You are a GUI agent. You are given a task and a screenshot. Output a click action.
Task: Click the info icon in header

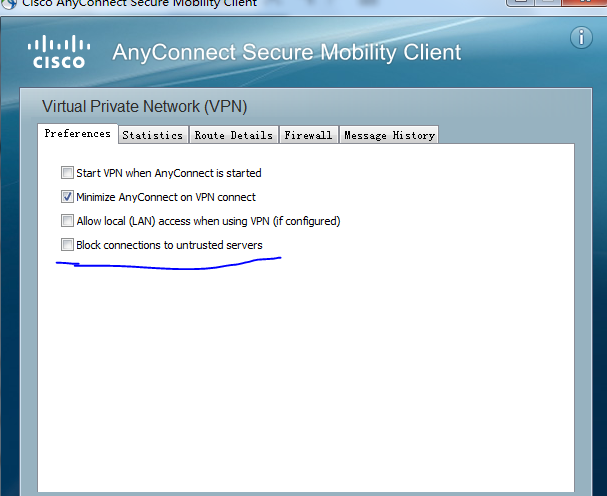[x=581, y=38]
